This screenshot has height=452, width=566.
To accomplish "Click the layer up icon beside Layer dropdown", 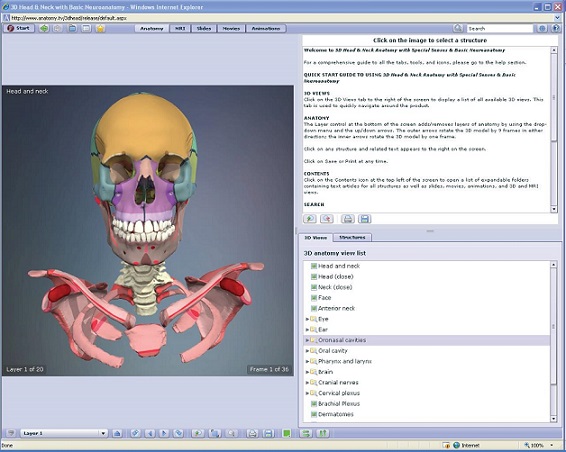I will point(117,433).
